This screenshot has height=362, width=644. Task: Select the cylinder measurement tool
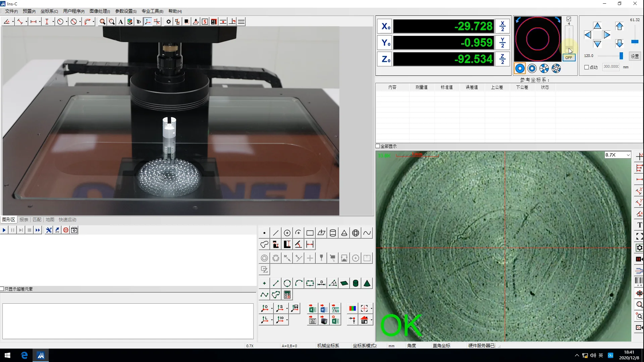coord(333,233)
